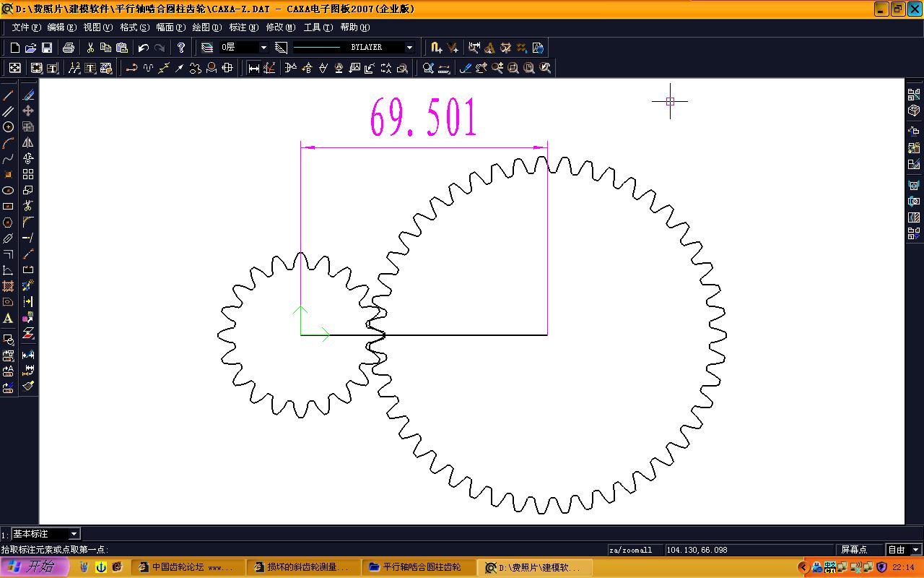Screen dimensions: 924x578
Task: Open the 修改 menu
Action: [x=281, y=27]
